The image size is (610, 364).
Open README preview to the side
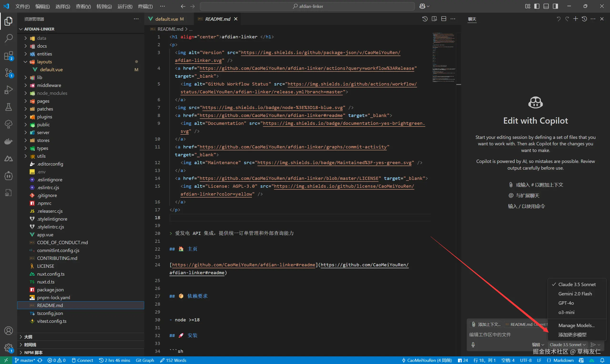(x=434, y=19)
